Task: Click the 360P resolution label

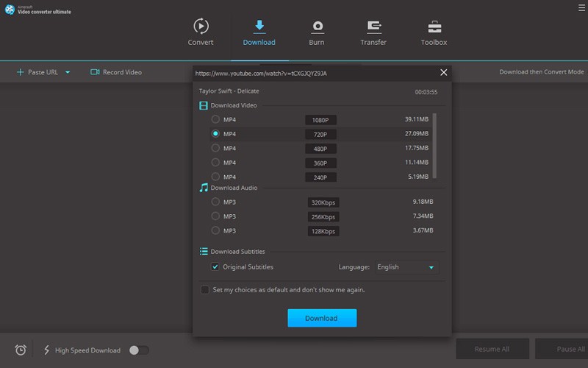Action: pyautogui.click(x=320, y=163)
